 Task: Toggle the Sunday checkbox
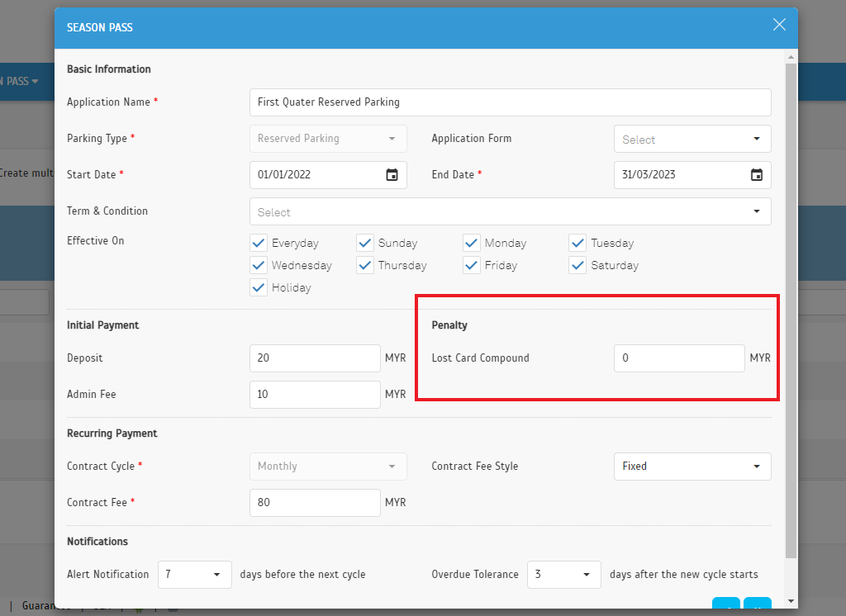[x=365, y=243]
